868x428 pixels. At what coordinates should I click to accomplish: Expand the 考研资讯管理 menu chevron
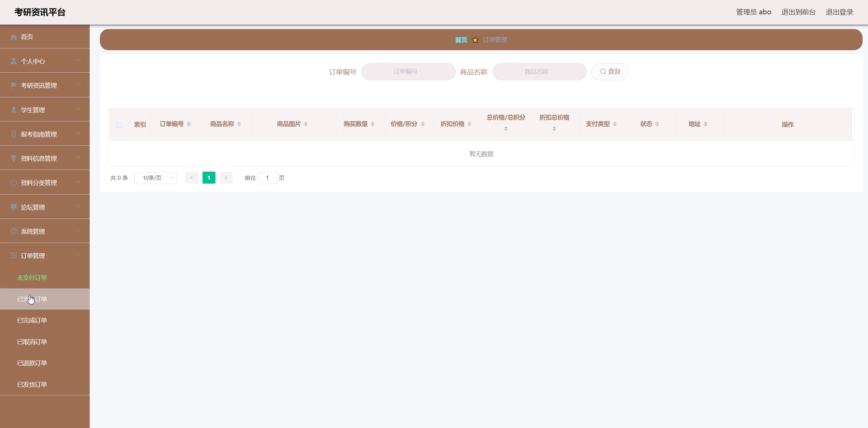coord(79,85)
